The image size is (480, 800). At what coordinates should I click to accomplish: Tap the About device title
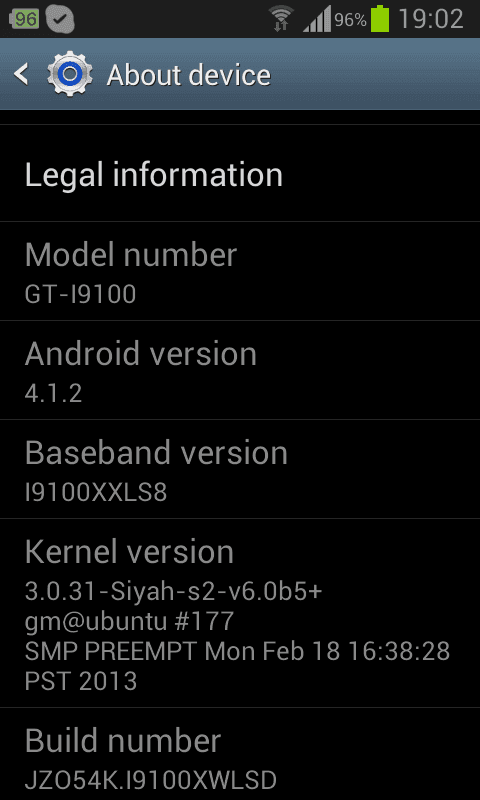[189, 75]
